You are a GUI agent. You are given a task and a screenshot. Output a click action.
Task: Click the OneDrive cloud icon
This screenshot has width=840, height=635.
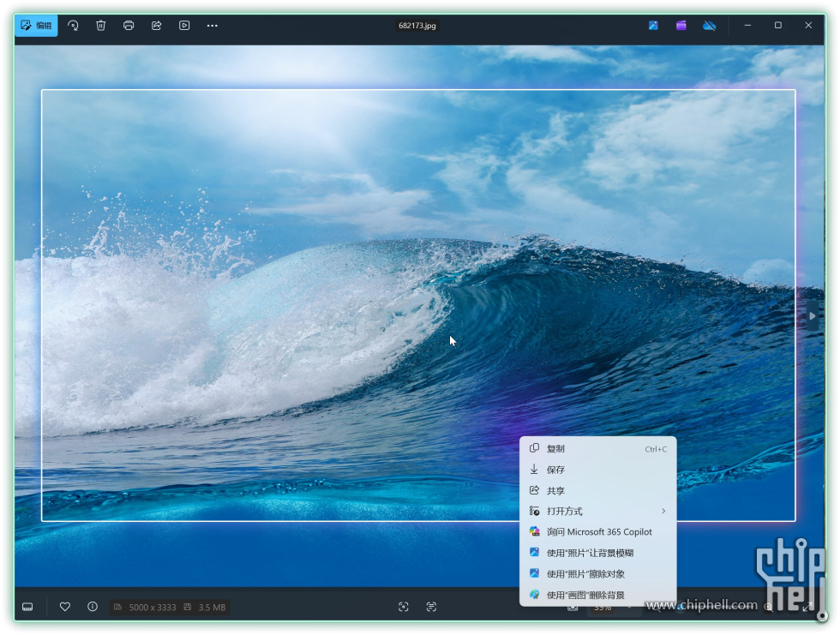[709, 26]
